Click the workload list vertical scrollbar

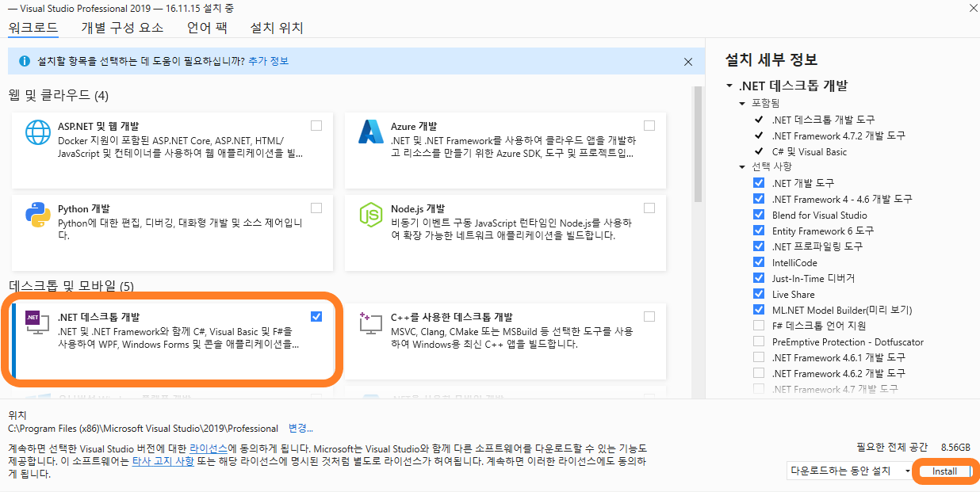[699, 145]
